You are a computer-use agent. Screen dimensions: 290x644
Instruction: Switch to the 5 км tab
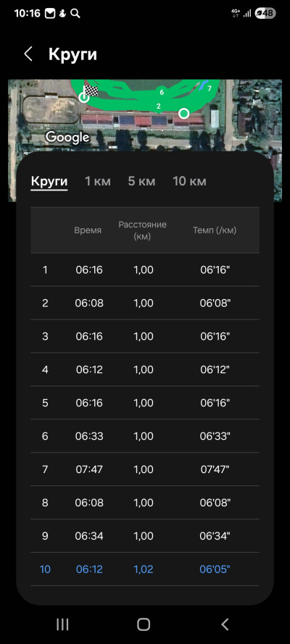click(x=141, y=181)
